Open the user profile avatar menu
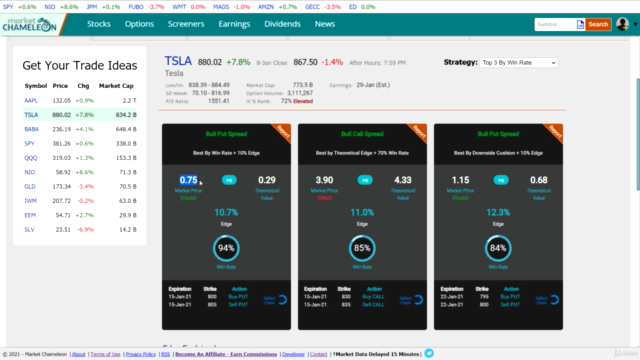640x360 pixels. 622,24
